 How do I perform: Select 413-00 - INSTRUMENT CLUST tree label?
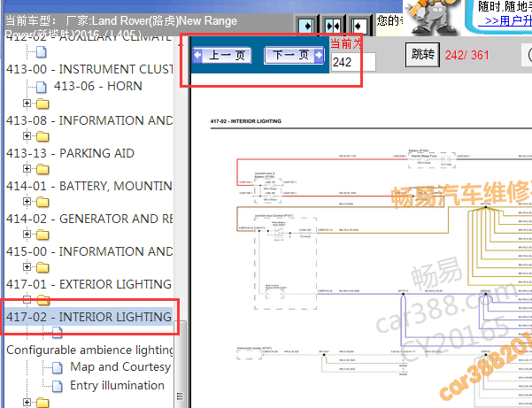89,69
